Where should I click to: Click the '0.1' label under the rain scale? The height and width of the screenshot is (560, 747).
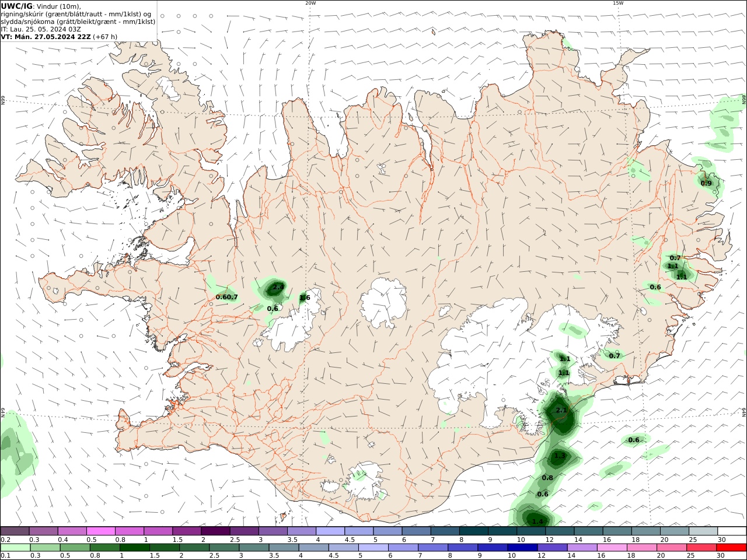point(5,556)
